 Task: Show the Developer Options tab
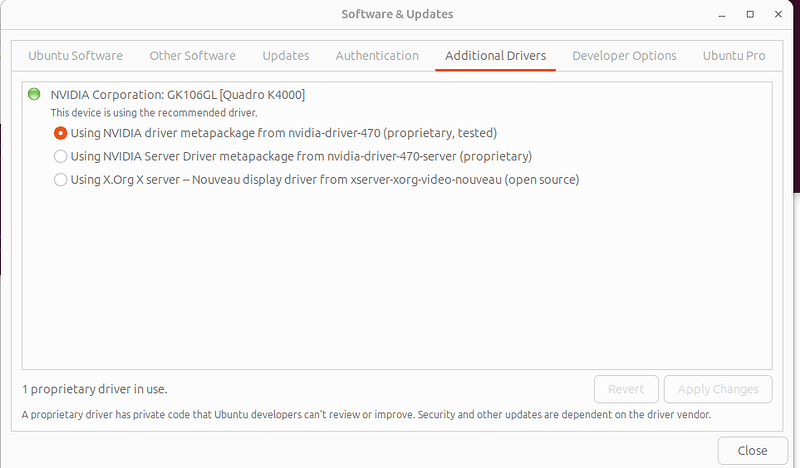[x=624, y=56]
